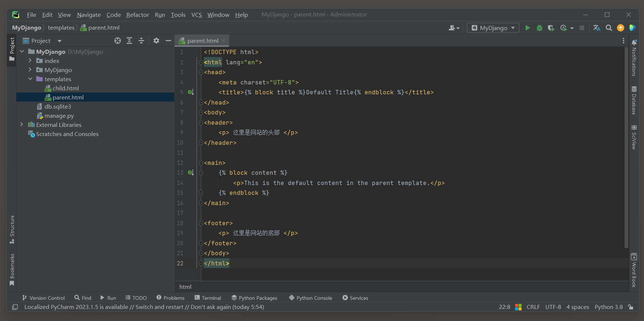Change the UTF-8 file encoding
644x321 pixels.
553,307
